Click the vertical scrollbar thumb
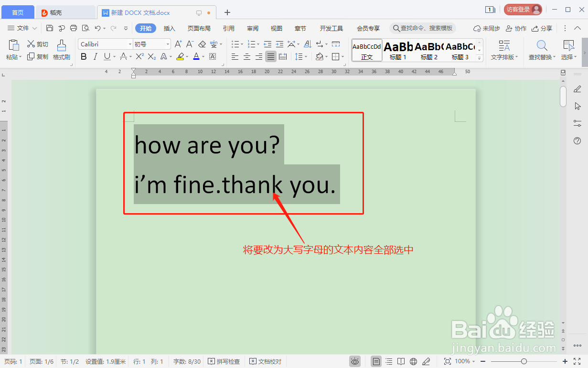Image resolution: width=588 pixels, height=368 pixels. pyautogui.click(x=563, y=96)
